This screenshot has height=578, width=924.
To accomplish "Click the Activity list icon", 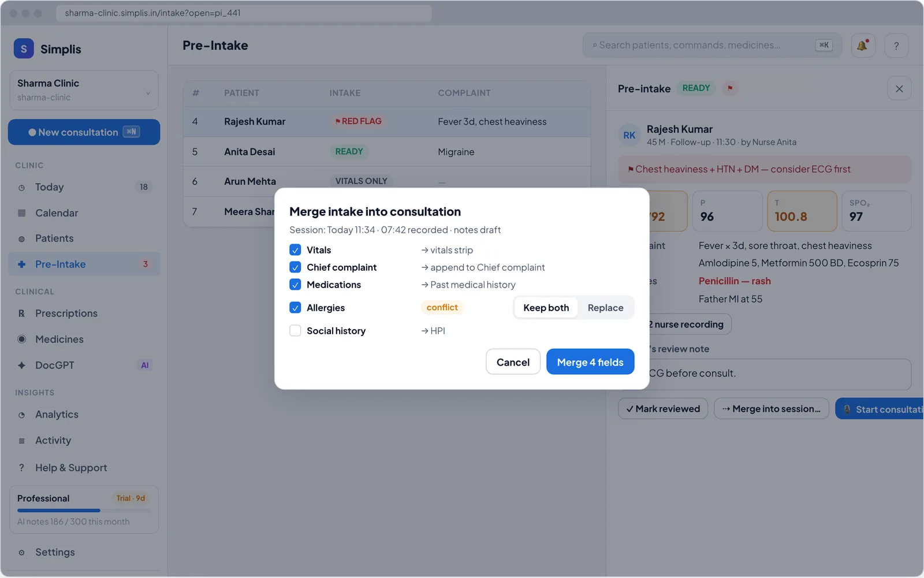I will coord(22,441).
